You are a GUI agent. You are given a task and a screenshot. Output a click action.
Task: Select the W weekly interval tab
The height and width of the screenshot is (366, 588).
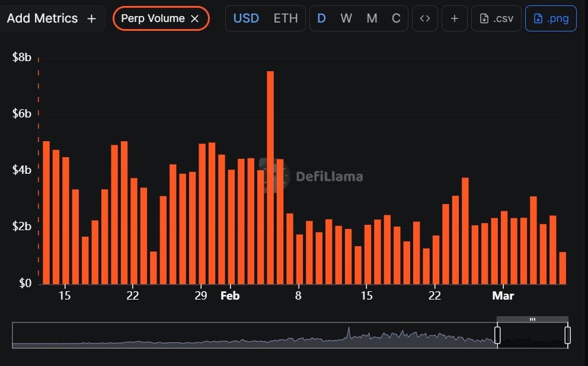346,18
